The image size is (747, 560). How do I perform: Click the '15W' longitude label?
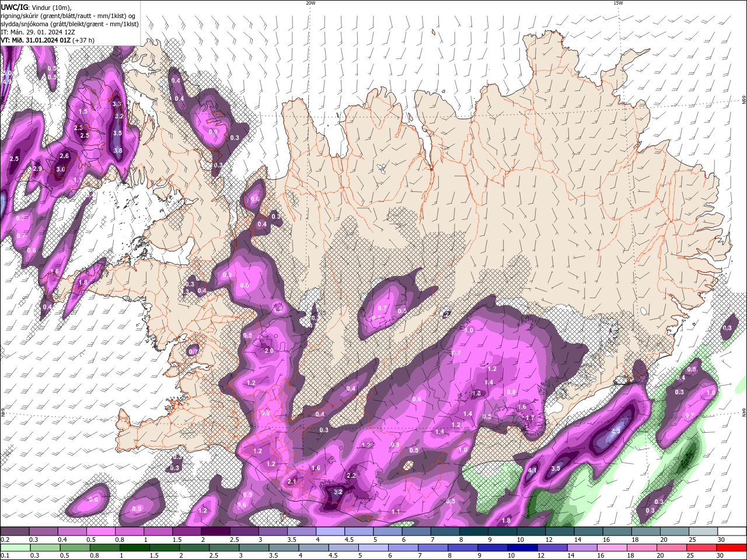tap(618, 3)
